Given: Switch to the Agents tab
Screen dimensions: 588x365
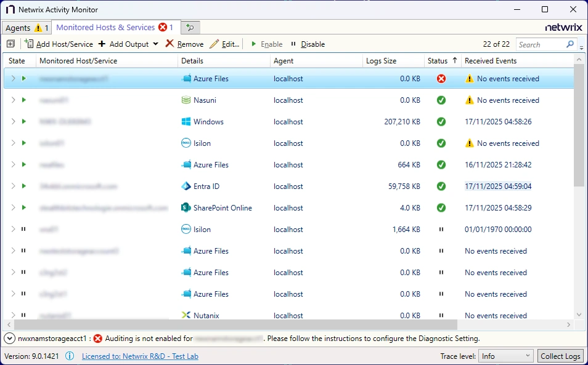Looking at the screenshot, I should tap(26, 28).
